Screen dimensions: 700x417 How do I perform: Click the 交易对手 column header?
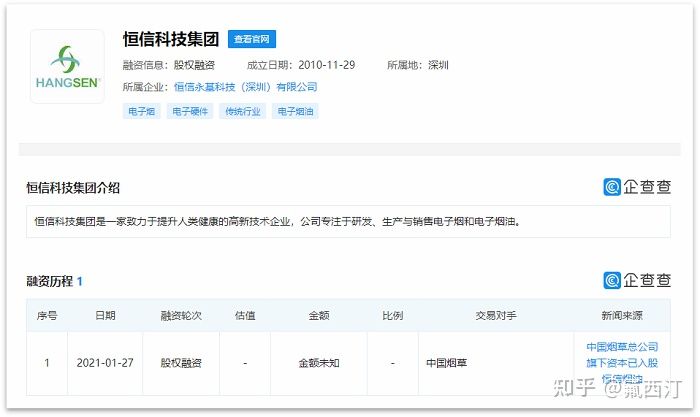496,316
